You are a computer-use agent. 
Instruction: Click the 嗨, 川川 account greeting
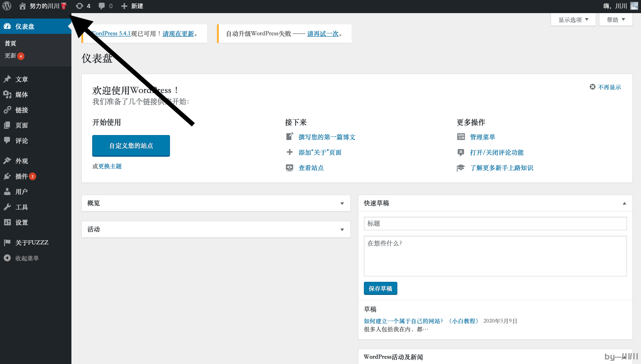pyautogui.click(x=615, y=6)
